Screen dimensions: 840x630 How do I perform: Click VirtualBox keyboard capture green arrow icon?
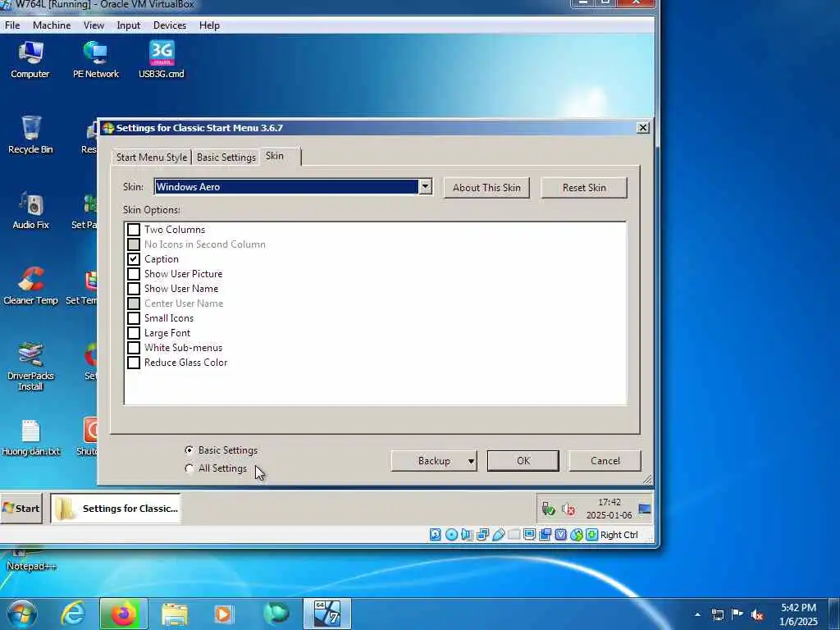[x=591, y=535]
